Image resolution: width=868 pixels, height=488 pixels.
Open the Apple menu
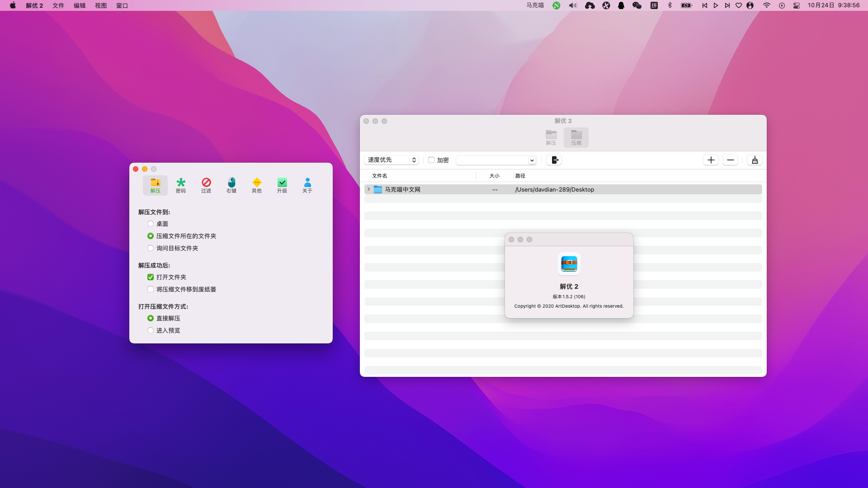point(13,5)
